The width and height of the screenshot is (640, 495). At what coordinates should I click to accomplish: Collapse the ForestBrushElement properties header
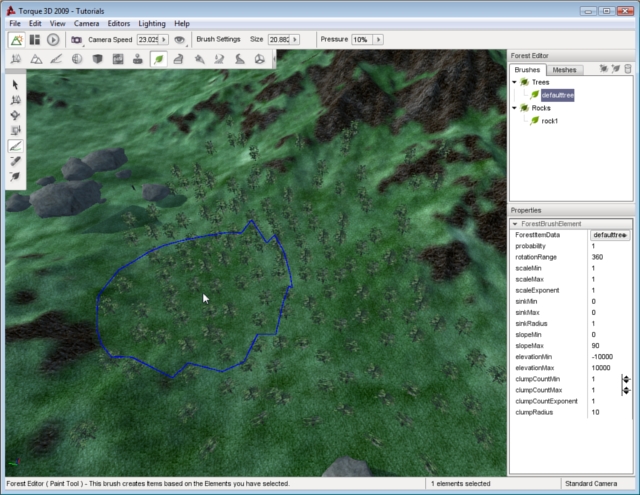pyautogui.click(x=516, y=224)
